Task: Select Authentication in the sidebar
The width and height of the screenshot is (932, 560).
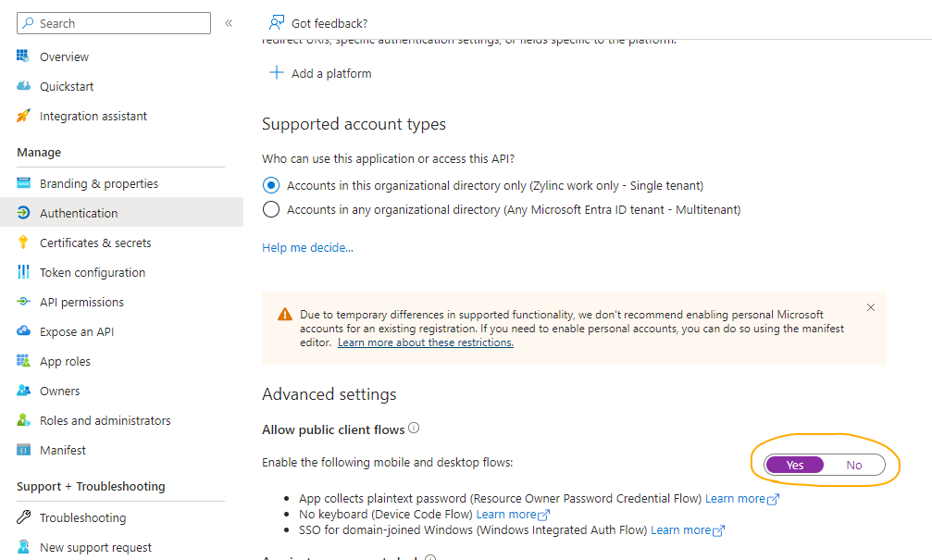Action: pyautogui.click(x=121, y=213)
